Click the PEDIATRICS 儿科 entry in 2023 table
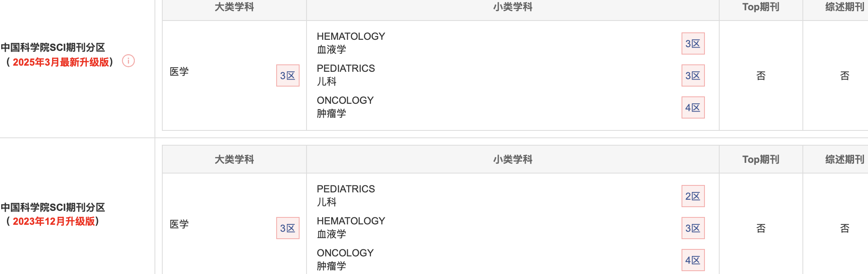 [x=345, y=195]
